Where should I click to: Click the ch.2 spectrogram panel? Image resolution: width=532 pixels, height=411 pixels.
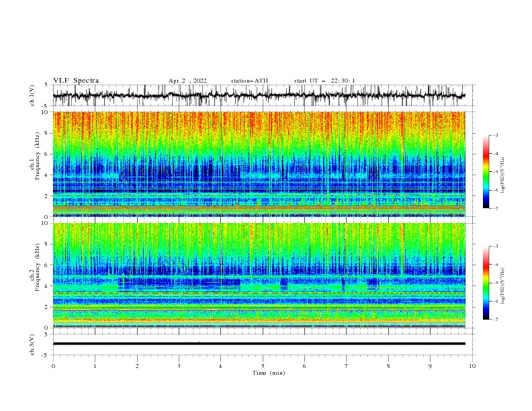tap(259, 275)
